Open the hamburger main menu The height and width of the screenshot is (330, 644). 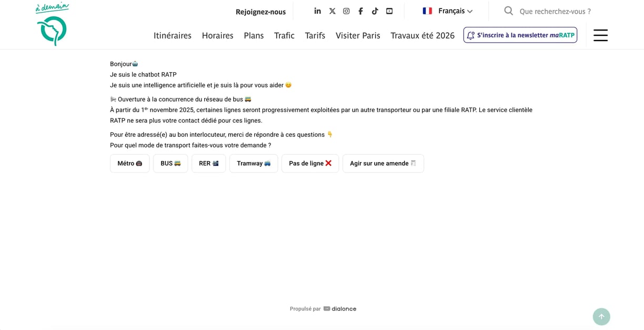click(600, 35)
